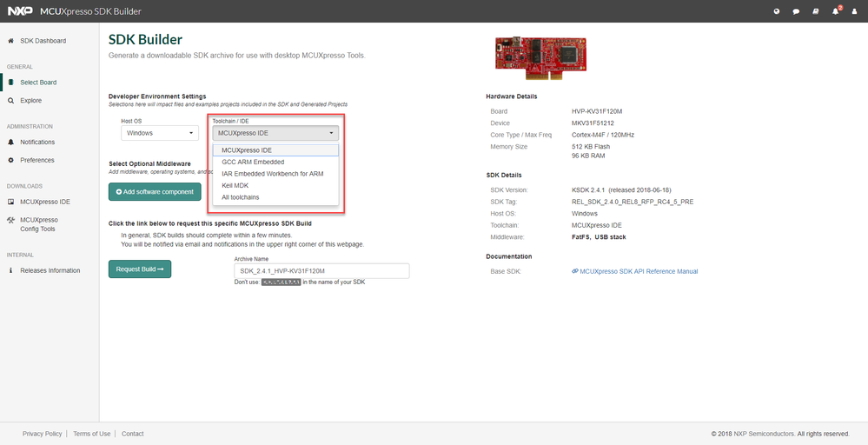Click the Config Tools wrench icon
Viewport: 868px width, 445px height.
pos(10,220)
